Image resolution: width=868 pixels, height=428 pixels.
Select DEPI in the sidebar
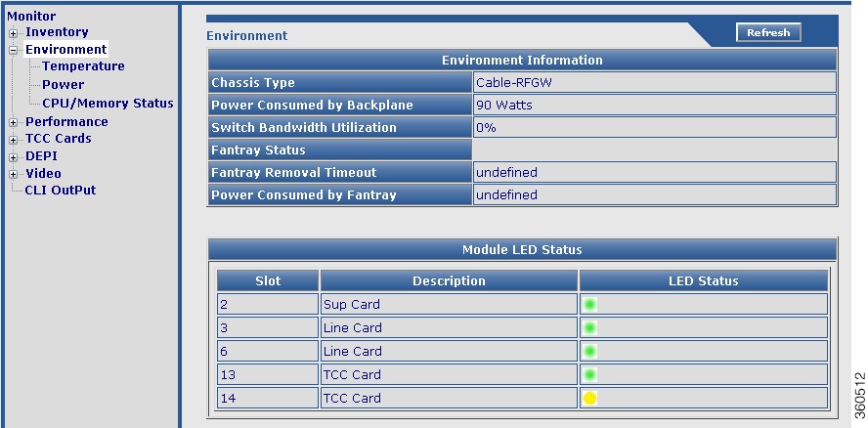pos(41,156)
